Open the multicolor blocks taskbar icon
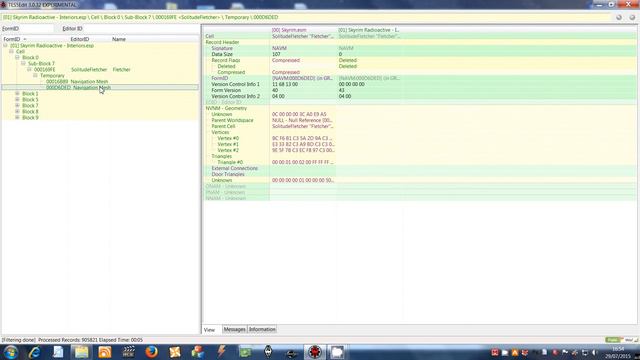Image resolution: width=640 pixels, height=360 pixels. [x=198, y=352]
